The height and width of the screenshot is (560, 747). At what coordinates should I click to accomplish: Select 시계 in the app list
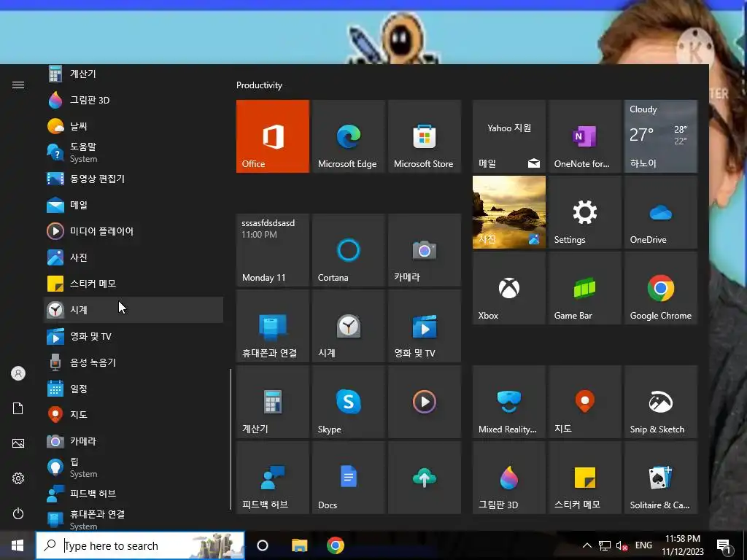tap(133, 310)
